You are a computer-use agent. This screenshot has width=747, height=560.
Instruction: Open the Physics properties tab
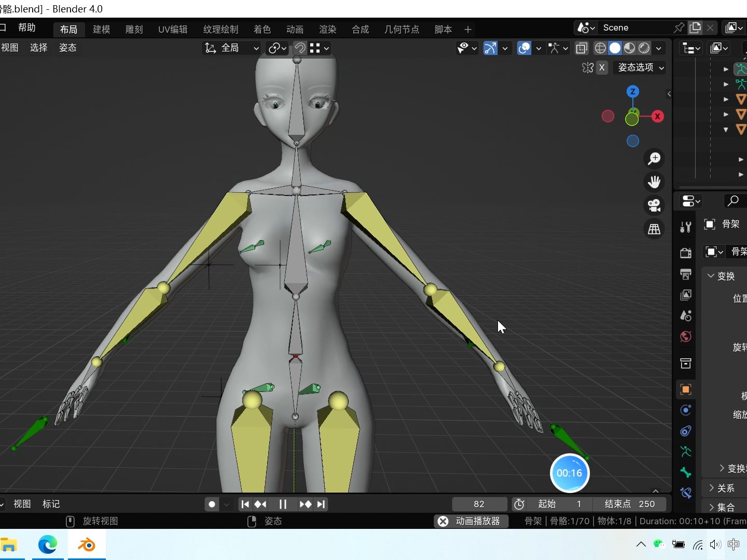pos(686,410)
